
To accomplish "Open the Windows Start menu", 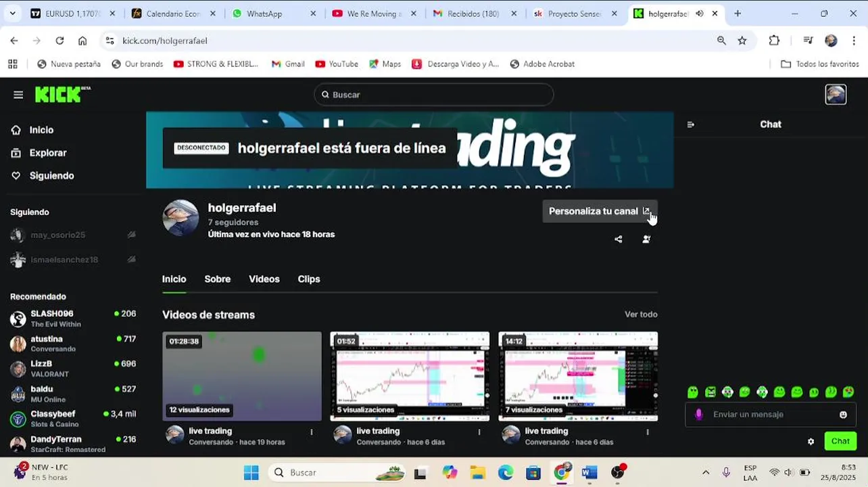I will pyautogui.click(x=251, y=472).
